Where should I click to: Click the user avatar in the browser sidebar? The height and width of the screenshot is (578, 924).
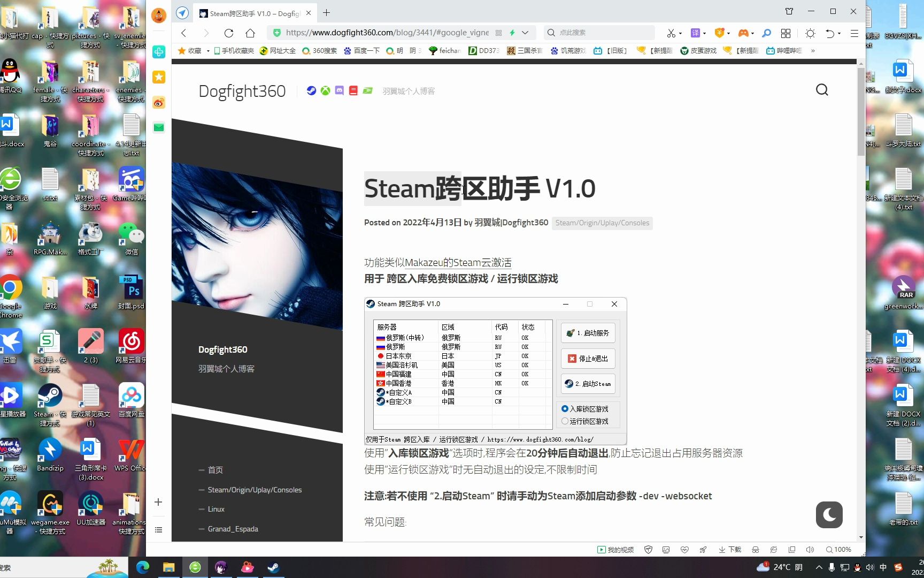pos(159,15)
